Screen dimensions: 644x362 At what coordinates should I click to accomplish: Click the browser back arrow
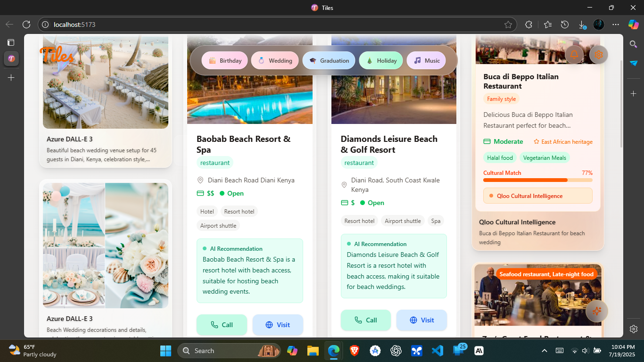pyautogui.click(x=9, y=25)
